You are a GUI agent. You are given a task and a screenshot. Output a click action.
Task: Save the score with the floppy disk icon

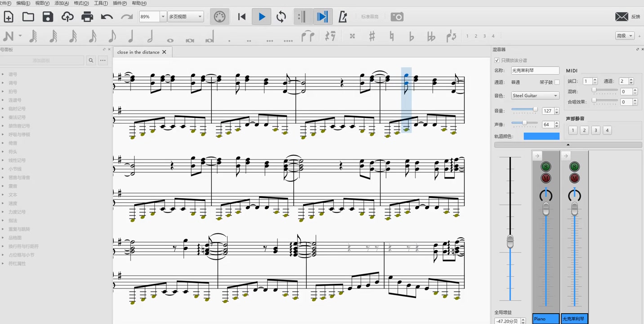coord(48,17)
